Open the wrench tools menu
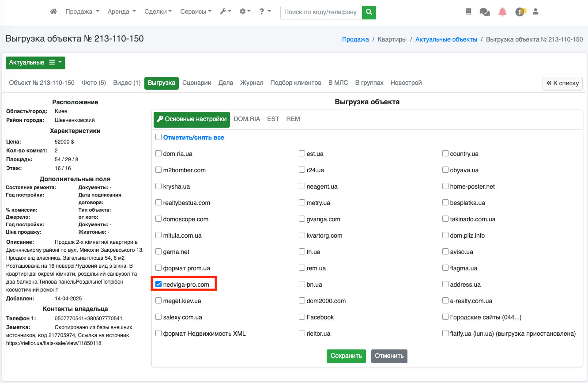Screen dimensions: 588x383 (225, 12)
